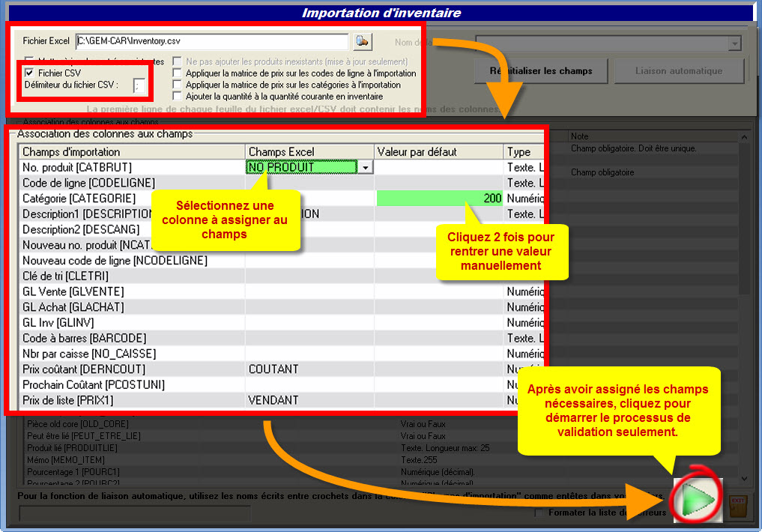Click the No. produit default value cell

click(x=439, y=168)
